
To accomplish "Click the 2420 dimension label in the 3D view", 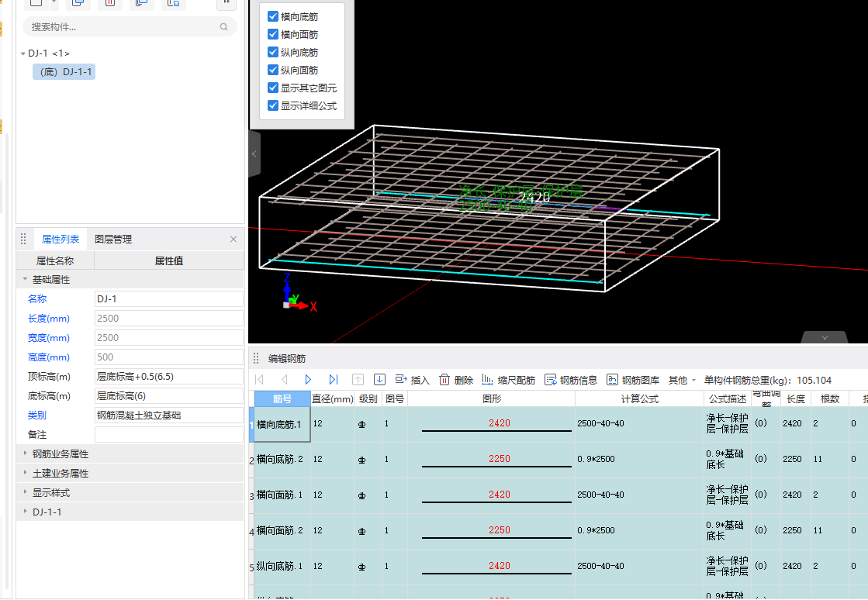I will point(534,197).
